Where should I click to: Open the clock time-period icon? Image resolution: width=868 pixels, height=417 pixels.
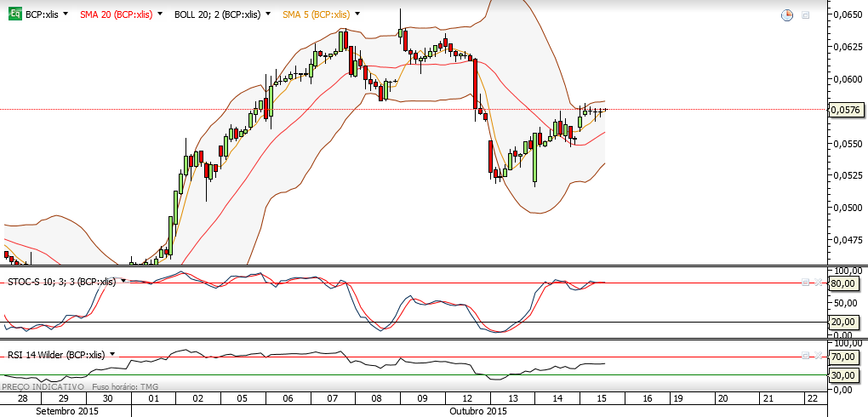[x=786, y=15]
